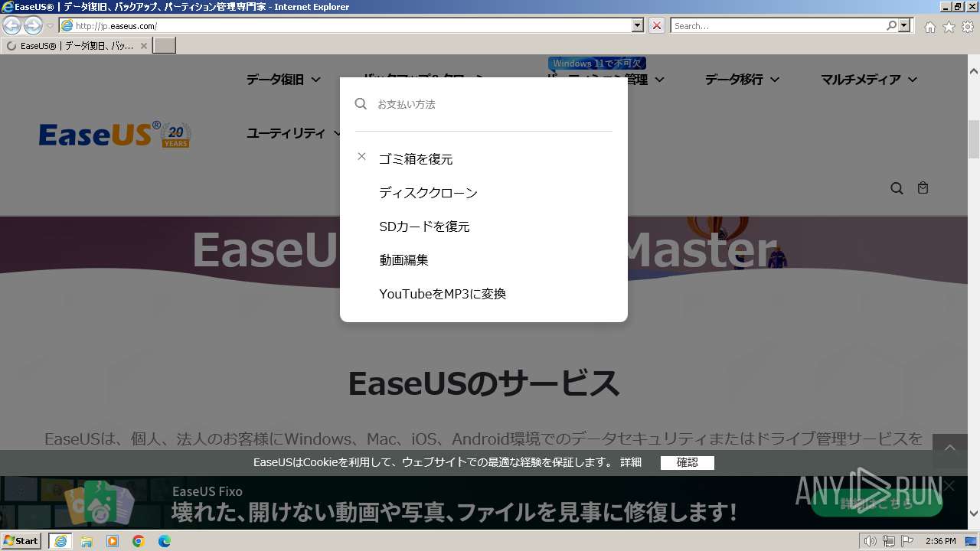Click the EaseUS tab label
980x551 pixels.
pyautogui.click(x=77, y=46)
